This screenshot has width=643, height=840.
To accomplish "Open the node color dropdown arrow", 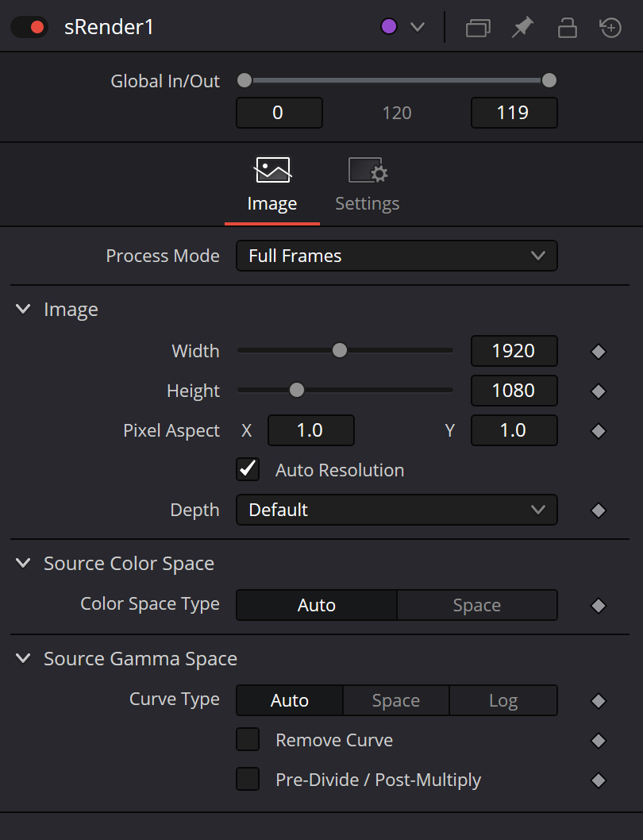I will (418, 27).
